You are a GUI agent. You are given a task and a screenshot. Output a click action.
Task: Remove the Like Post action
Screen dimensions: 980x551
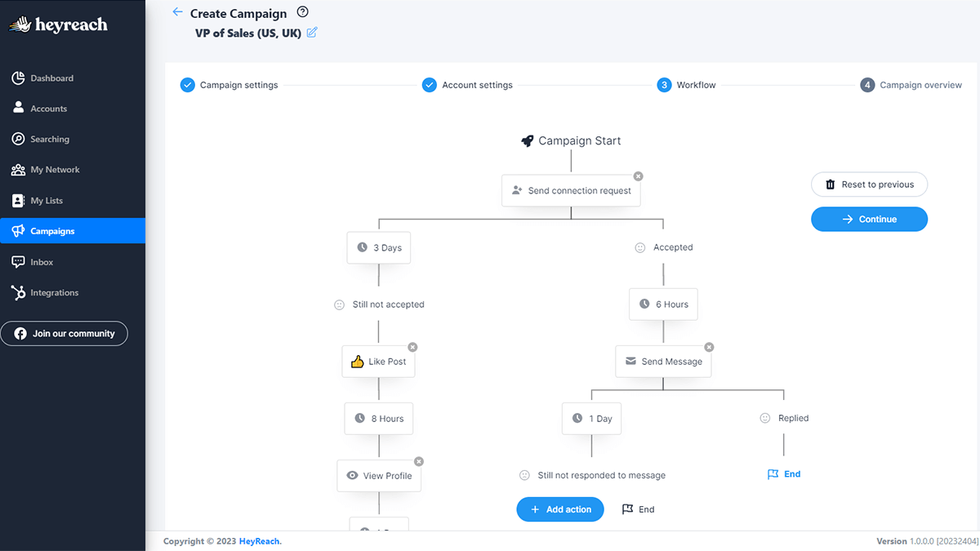click(x=413, y=346)
